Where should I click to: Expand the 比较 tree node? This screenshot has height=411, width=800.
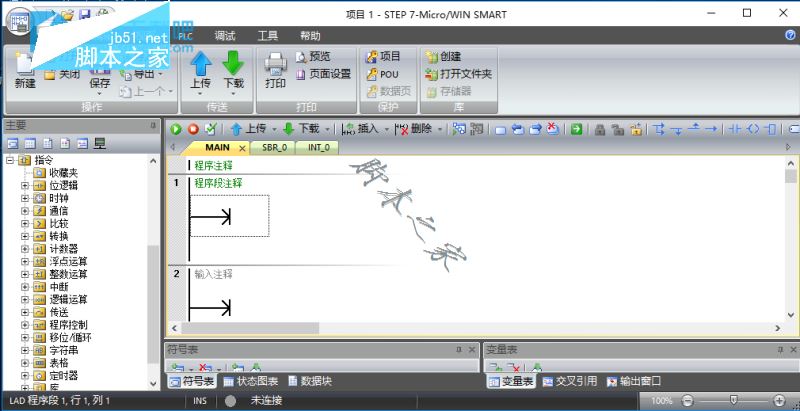[x=24, y=224]
